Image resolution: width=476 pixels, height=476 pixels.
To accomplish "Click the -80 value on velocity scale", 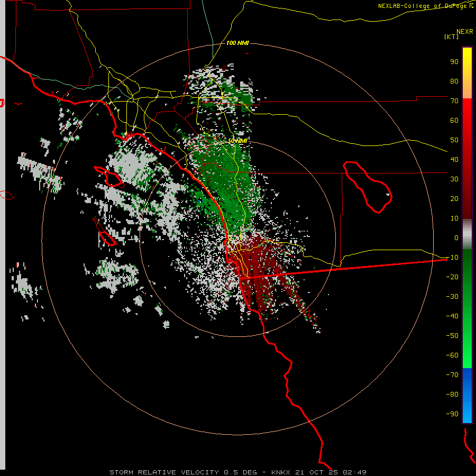I will pos(452,395).
